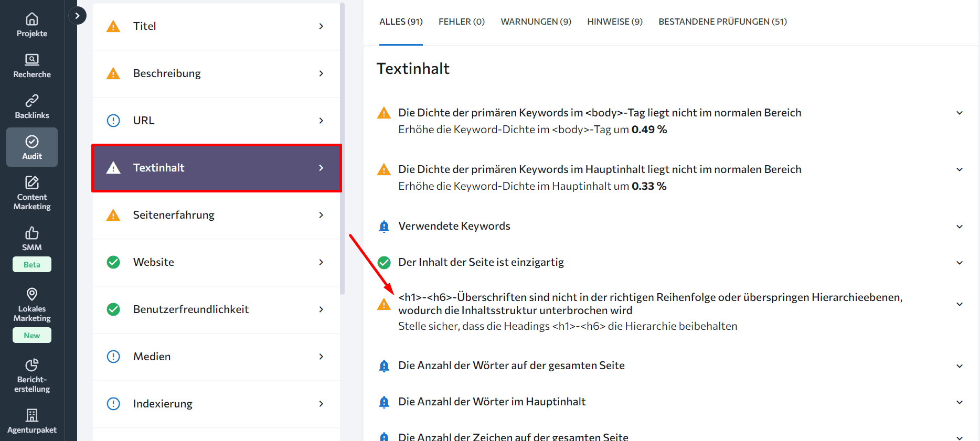
Task: Select Indexierung category
Action: 216,404
